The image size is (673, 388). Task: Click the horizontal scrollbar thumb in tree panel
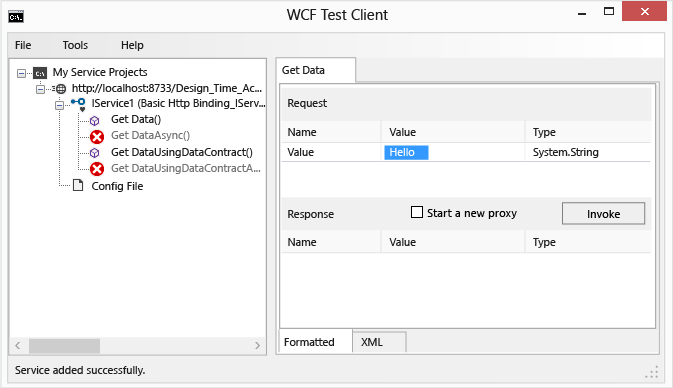coord(64,346)
